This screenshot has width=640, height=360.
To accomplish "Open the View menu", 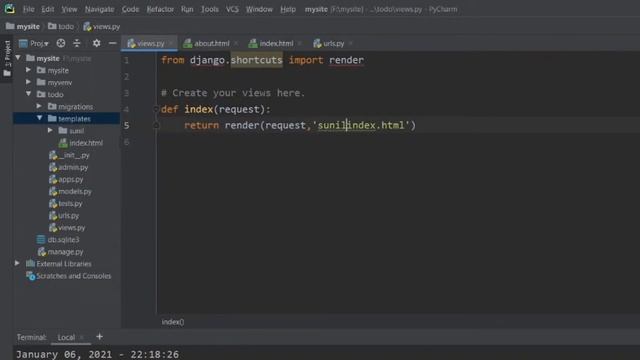I will 69,9.
